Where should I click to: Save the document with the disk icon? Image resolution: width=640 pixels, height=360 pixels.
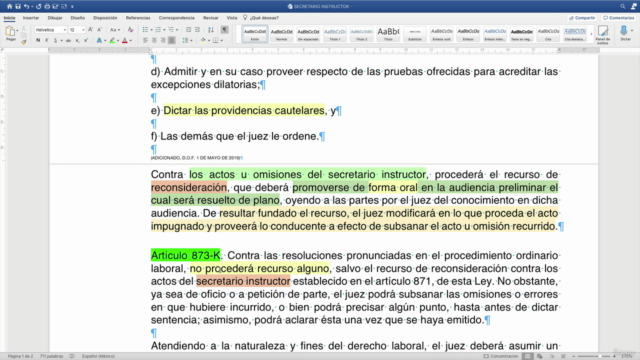pos(18,6)
